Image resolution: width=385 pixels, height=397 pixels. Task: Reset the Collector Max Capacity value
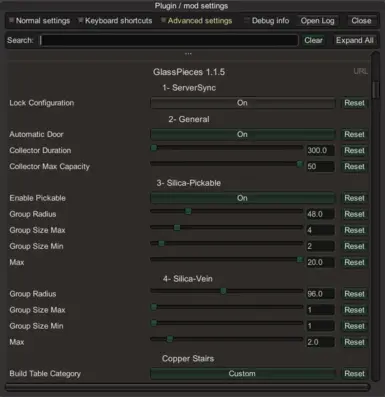tap(354, 167)
